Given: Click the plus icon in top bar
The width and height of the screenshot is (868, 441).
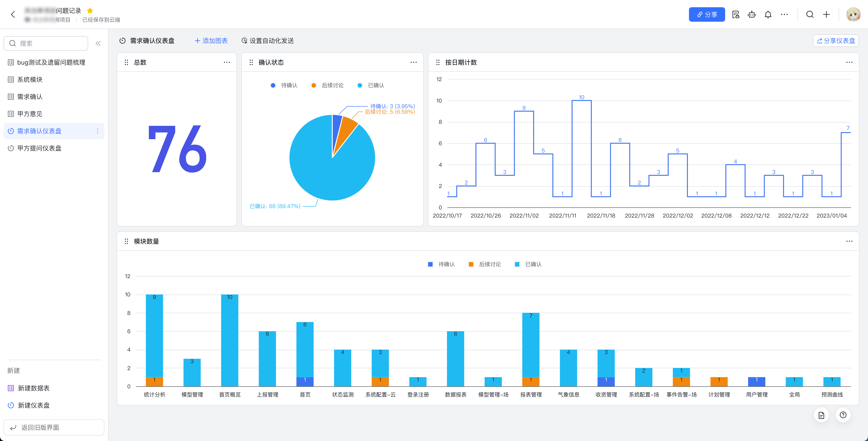Looking at the screenshot, I should pos(826,14).
